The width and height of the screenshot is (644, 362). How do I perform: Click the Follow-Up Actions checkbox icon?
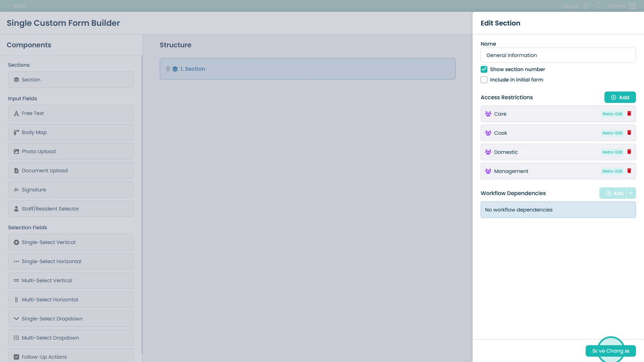tap(17, 357)
